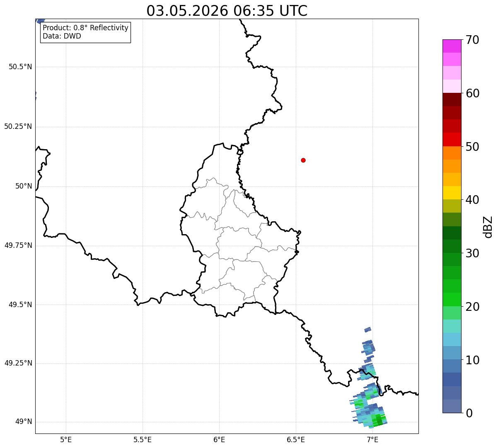Click the Product 0.8° Reflectivity info box
This screenshot has height=448, width=498.
86,32
